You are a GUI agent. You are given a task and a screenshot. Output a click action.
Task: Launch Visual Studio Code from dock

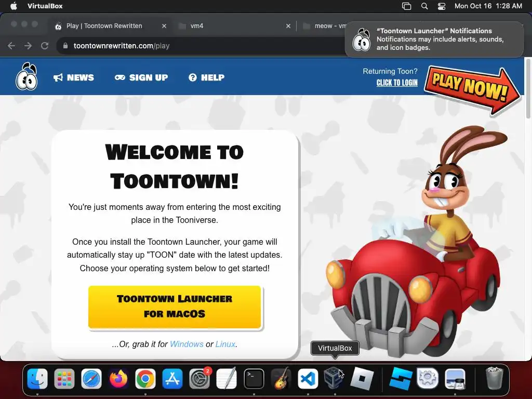click(x=308, y=379)
